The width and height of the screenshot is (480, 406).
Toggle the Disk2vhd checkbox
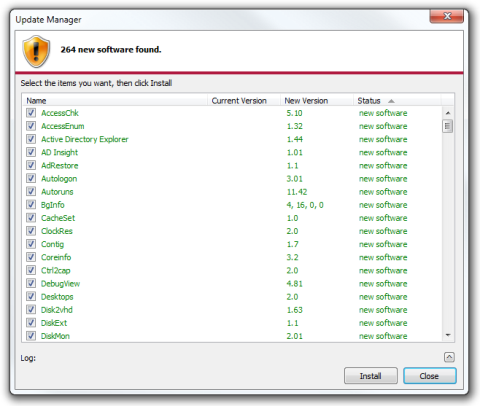pos(31,309)
